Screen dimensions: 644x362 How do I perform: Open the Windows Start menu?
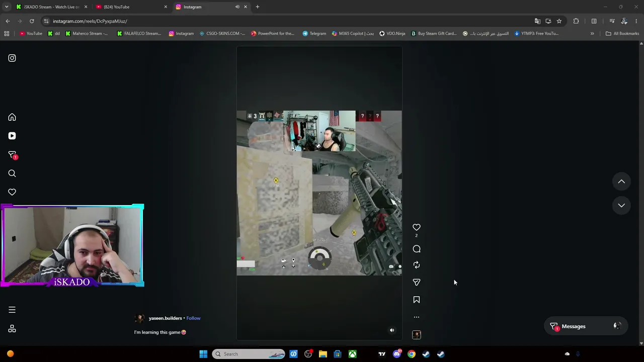coord(203,354)
